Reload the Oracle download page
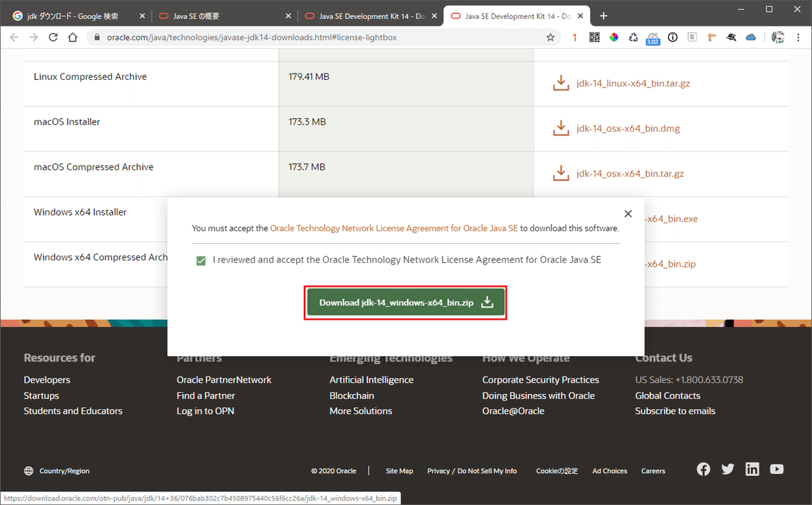 [x=53, y=38]
